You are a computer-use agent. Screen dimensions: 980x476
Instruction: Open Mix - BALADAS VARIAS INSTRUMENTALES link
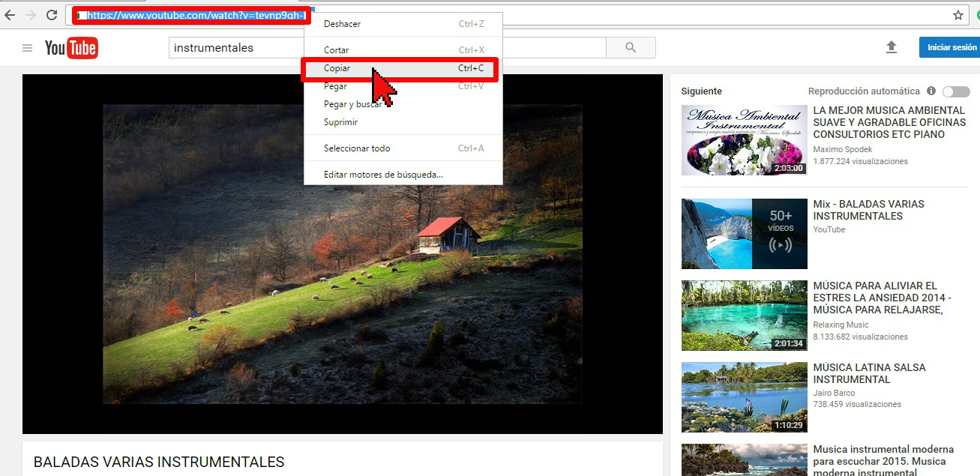(869, 210)
